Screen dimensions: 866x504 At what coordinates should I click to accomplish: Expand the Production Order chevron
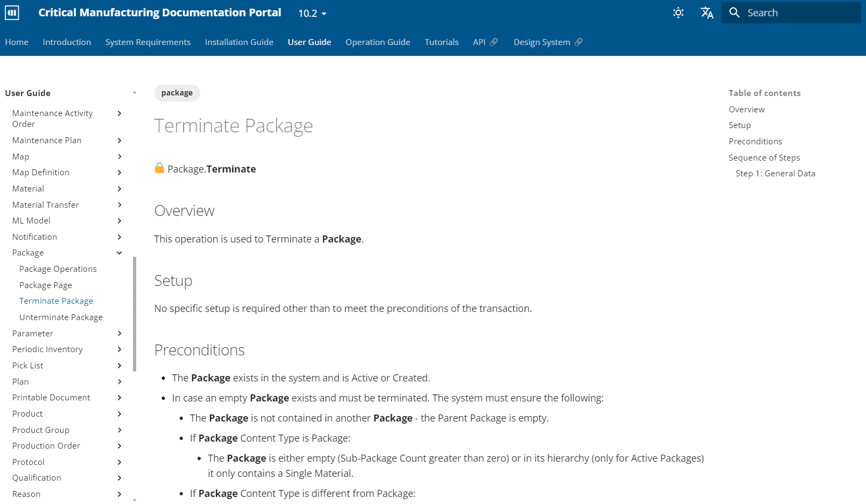point(119,446)
